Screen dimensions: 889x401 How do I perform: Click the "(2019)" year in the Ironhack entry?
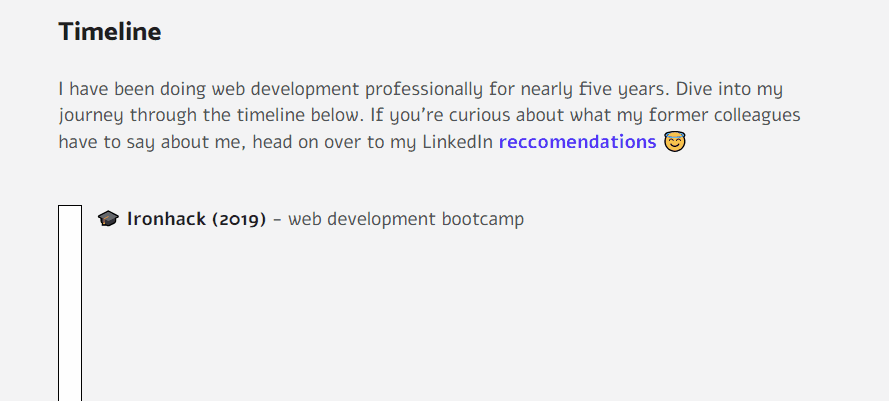tap(238, 219)
